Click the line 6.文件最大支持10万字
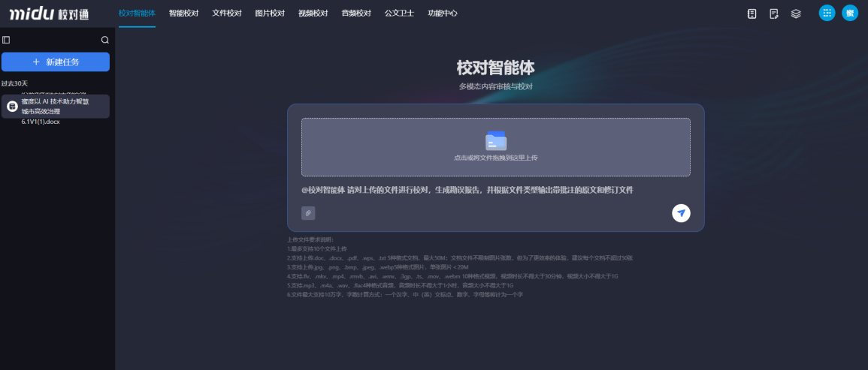 (x=404, y=295)
